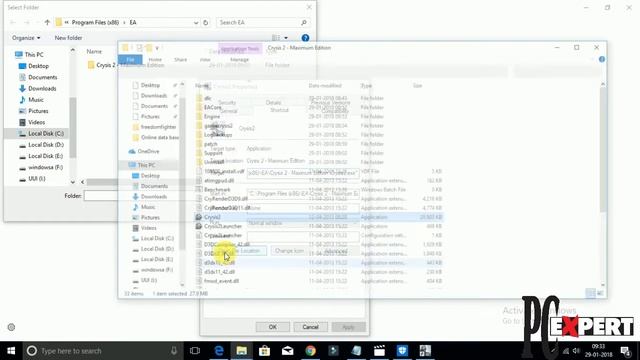Open Help in the Crysis 2 Explorer window

602,59
